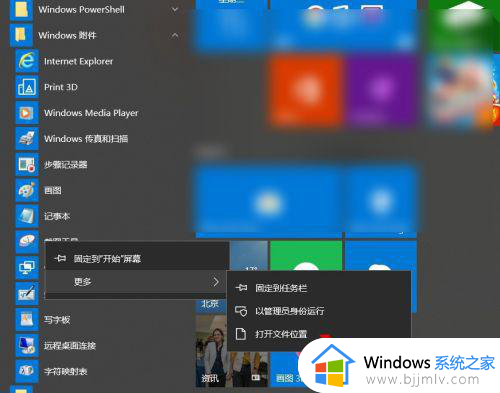Click the 字符映射表 label

pyautogui.click(x=66, y=371)
